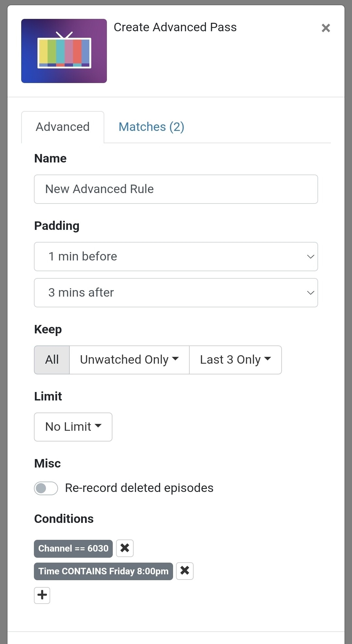Enable the Re-record deleted episodes switch

46,488
